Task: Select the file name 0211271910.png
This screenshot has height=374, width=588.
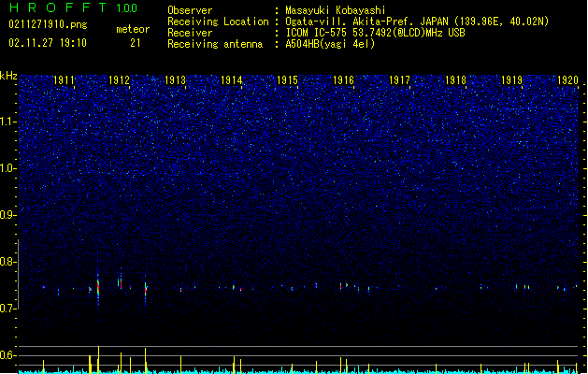Action: click(48, 24)
